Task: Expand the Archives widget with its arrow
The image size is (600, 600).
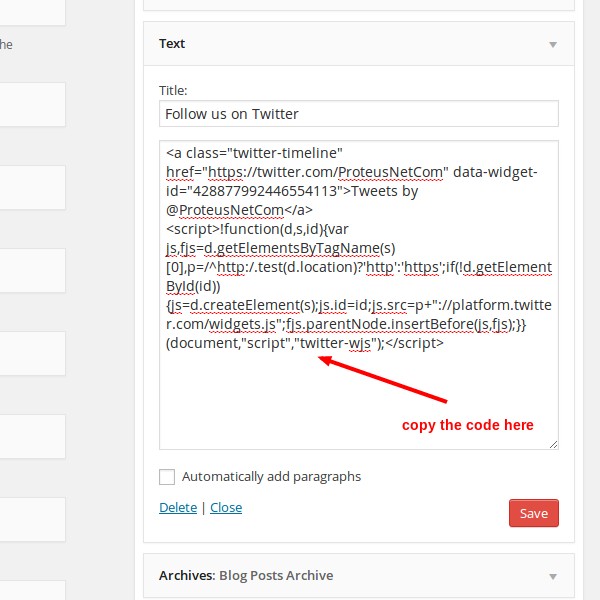Action: pyautogui.click(x=553, y=576)
